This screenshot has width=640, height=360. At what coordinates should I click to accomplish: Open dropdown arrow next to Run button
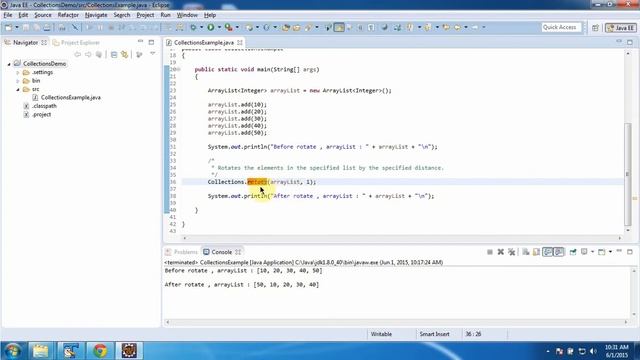click(x=219, y=27)
